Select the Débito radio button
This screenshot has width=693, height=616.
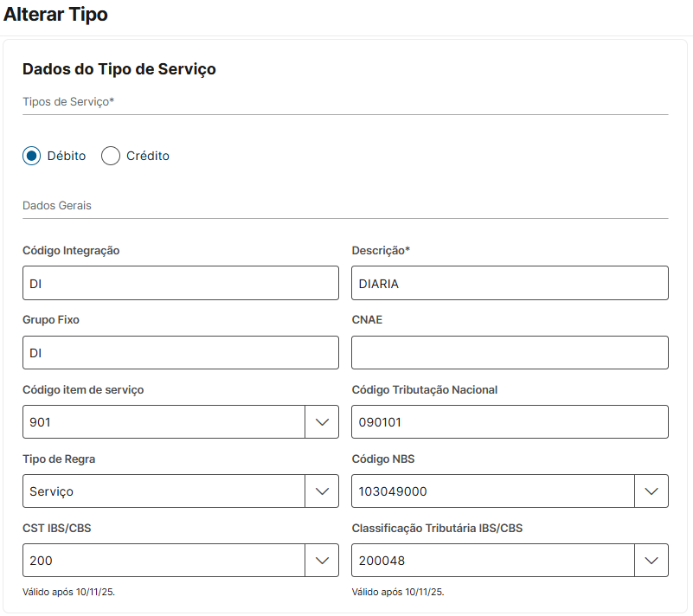[x=32, y=156]
